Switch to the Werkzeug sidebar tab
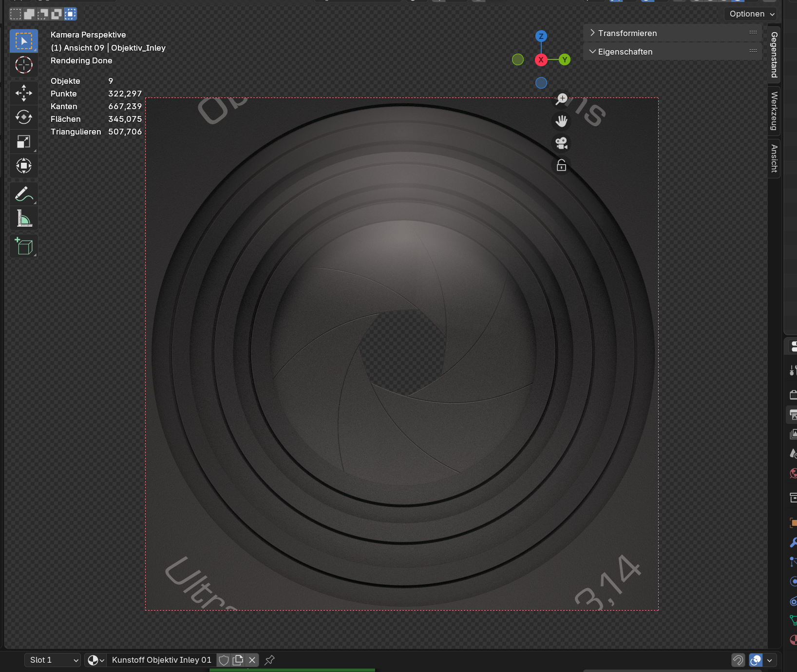Screen dimensions: 797x672 pyautogui.click(x=774, y=111)
